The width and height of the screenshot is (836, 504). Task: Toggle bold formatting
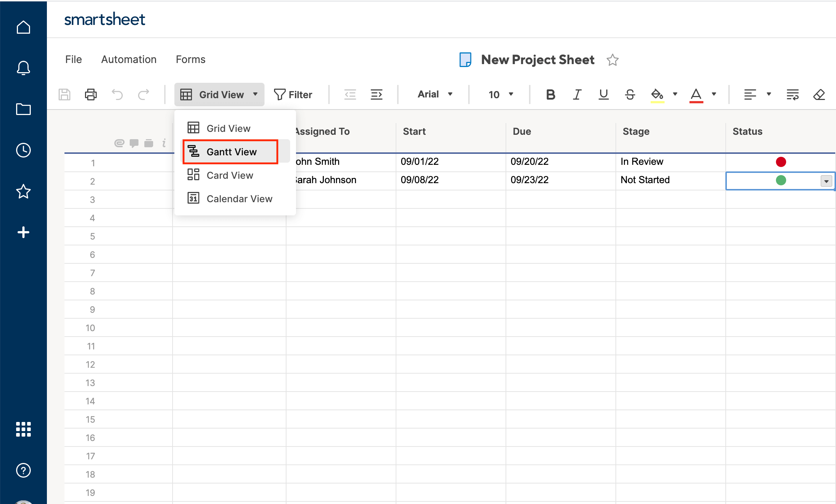[x=550, y=94]
